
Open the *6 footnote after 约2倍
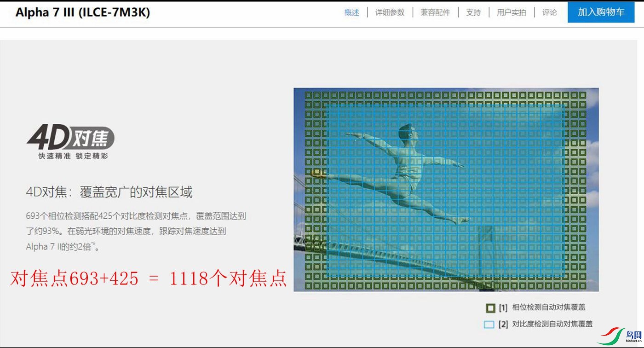[x=92, y=244]
